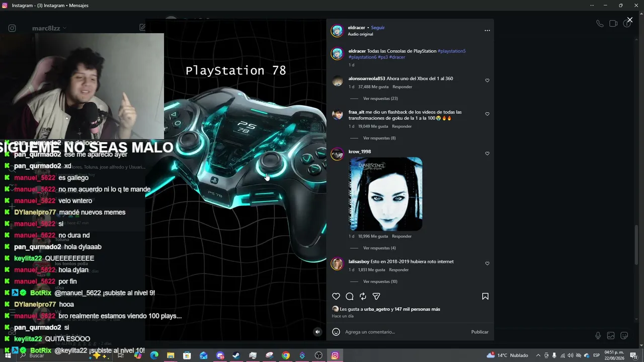Open the emoji picker beside the comment field

coord(336,332)
